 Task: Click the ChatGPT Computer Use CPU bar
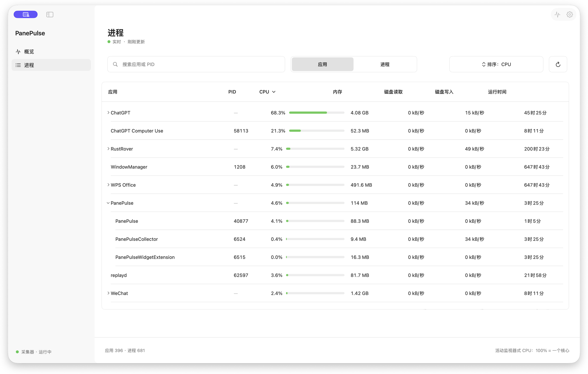317,131
